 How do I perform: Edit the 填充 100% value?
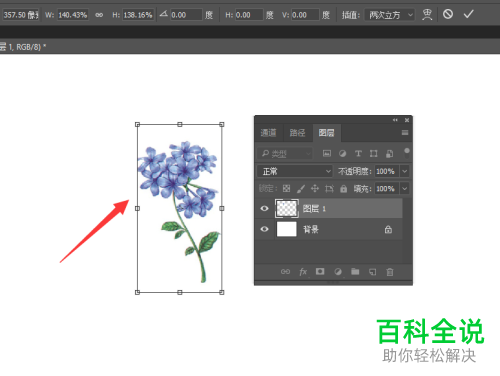click(x=386, y=189)
